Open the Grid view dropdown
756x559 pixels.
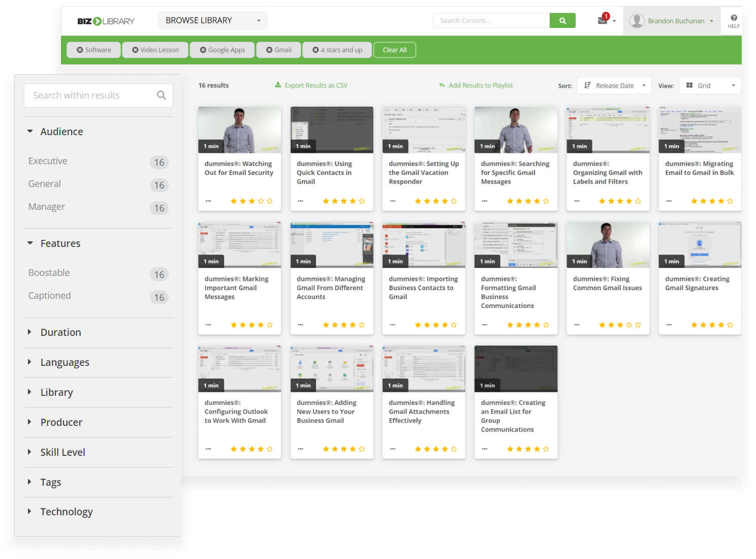(x=710, y=85)
